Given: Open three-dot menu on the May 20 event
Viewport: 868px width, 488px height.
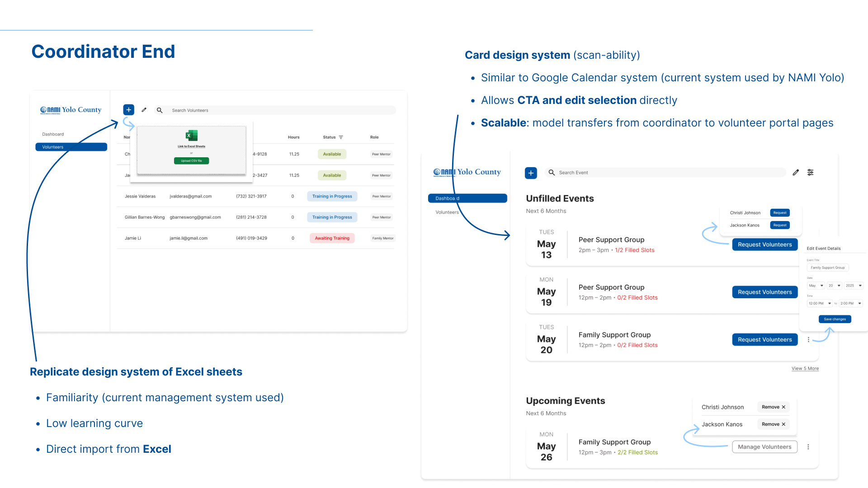Looking at the screenshot, I should (x=808, y=339).
